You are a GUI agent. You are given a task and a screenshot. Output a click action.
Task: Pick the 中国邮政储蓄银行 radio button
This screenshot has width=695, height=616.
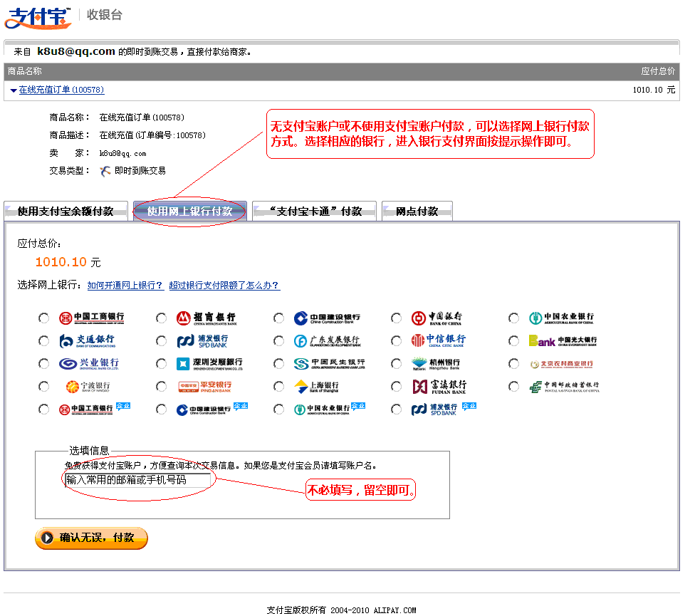[x=513, y=387]
